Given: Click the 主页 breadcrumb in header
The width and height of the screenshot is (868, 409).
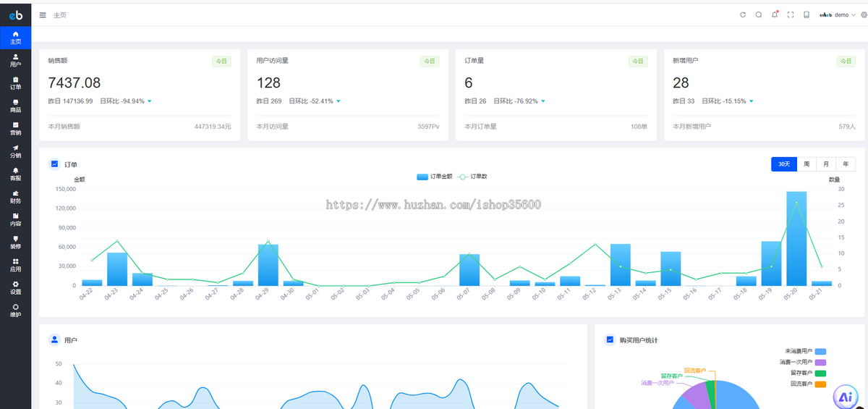Looking at the screenshot, I should 60,14.
